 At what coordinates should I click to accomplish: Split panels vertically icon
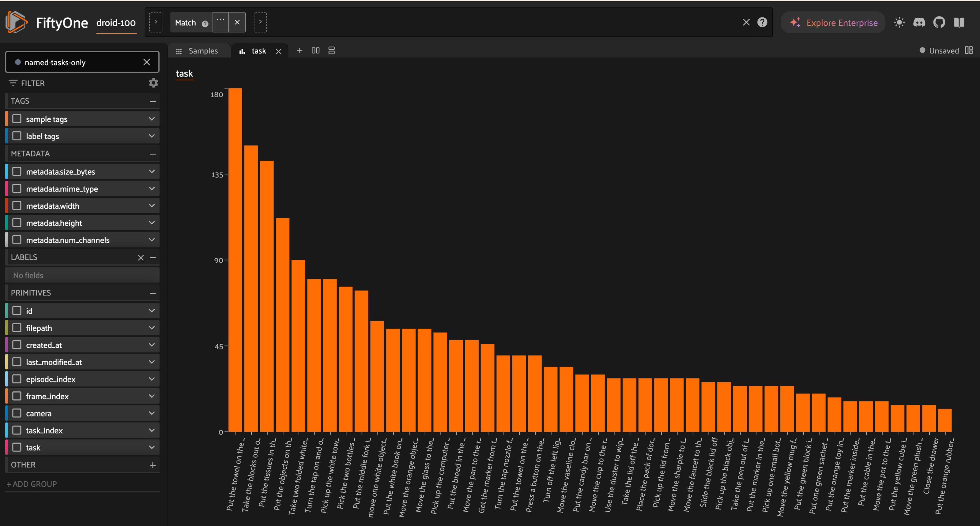click(331, 50)
